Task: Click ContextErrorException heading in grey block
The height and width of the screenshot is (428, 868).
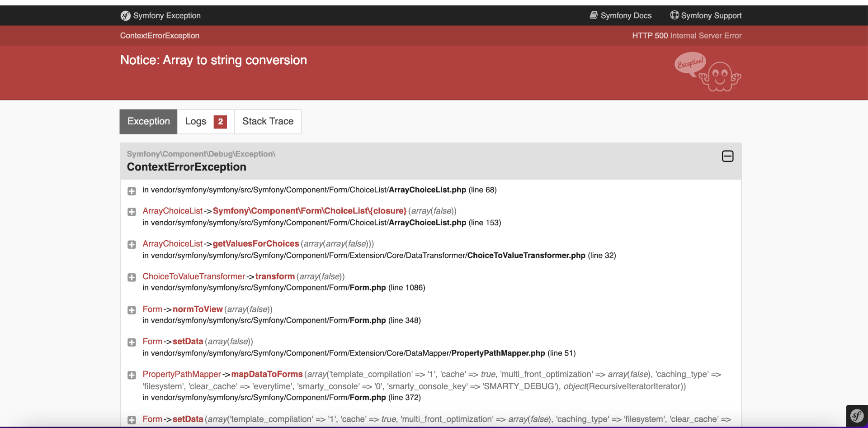Action: [186, 167]
